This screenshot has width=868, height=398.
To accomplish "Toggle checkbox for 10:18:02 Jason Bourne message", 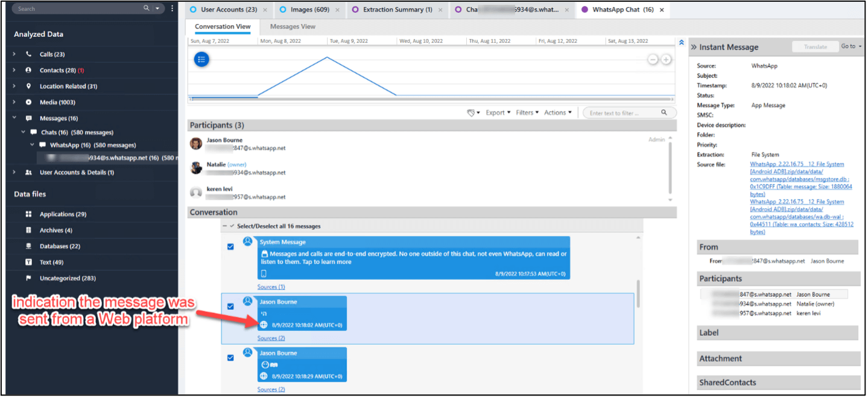I will tap(230, 306).
